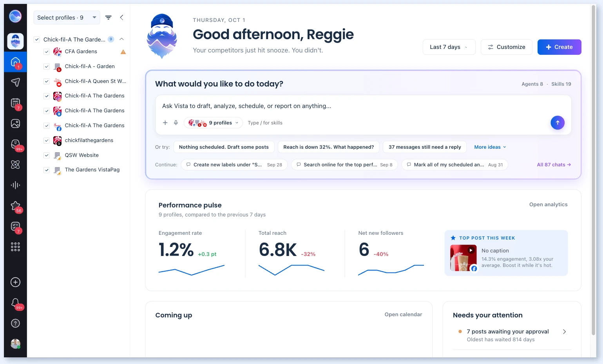Click the microphone icon in the Vista prompt
The height and width of the screenshot is (364, 603).
click(176, 123)
